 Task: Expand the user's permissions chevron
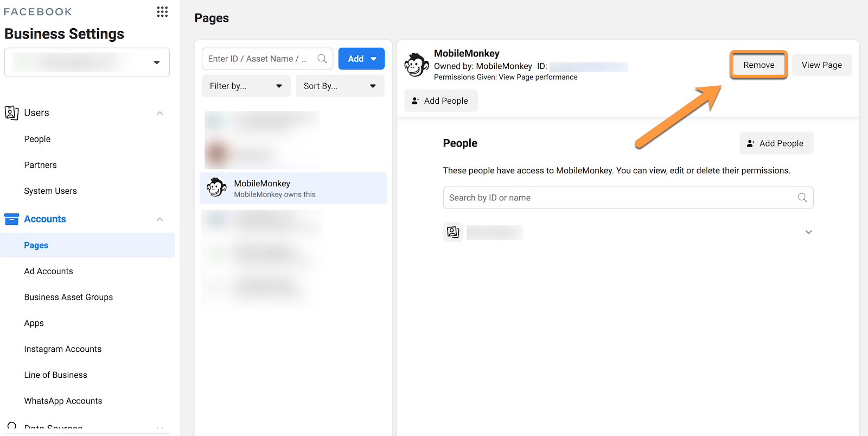tap(808, 232)
